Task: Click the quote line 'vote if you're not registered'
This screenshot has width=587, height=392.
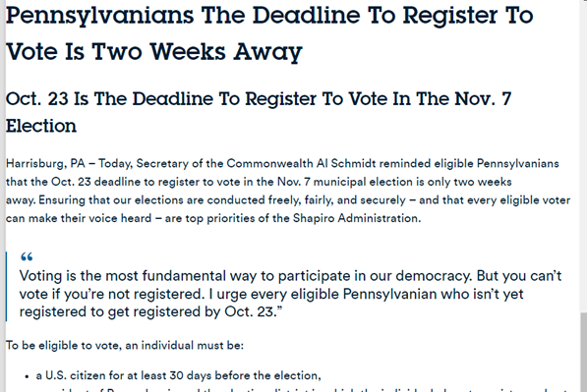Action: [x=271, y=294]
